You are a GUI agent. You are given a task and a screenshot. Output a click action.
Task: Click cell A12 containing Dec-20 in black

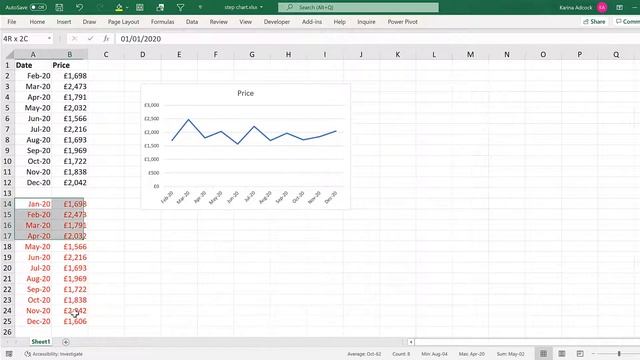(33, 182)
